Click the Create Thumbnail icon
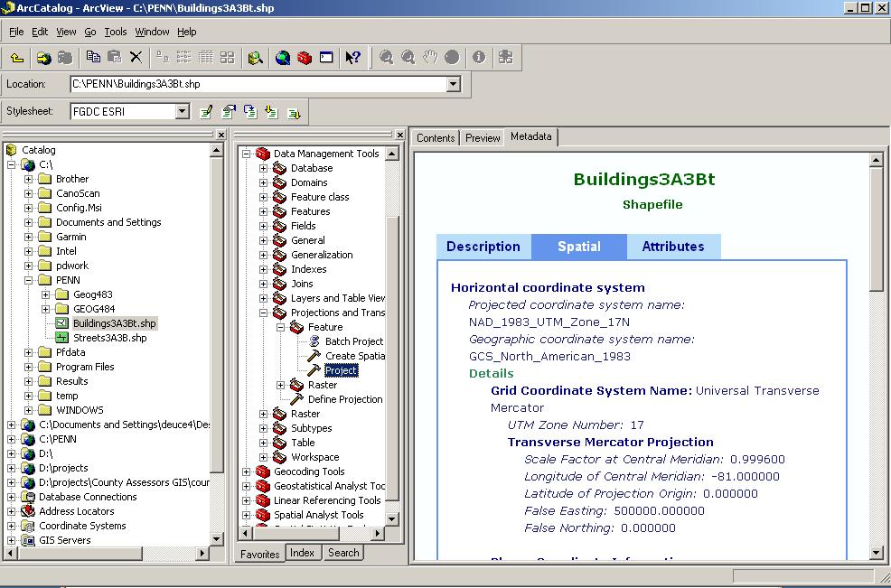The width and height of the screenshot is (891, 588). 505,57
